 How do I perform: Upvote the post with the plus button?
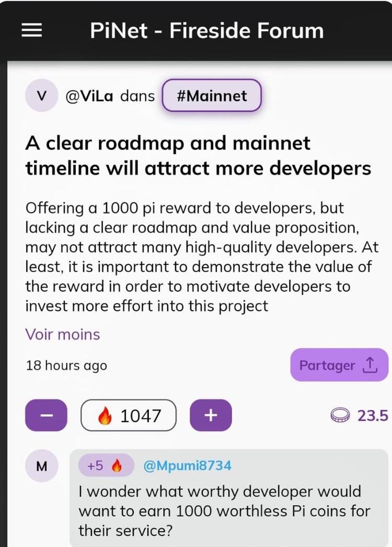point(211,415)
